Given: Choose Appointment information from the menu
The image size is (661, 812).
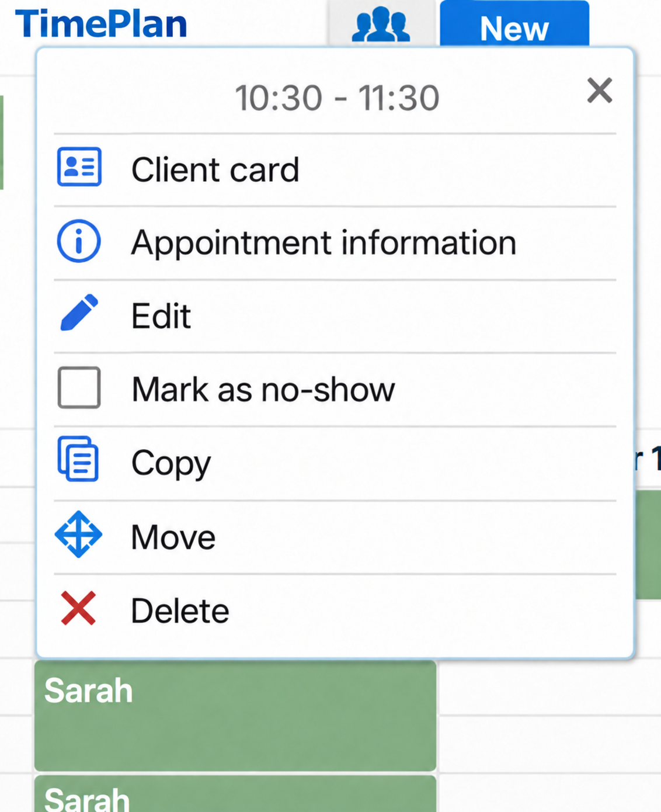Looking at the screenshot, I should coord(335,243).
